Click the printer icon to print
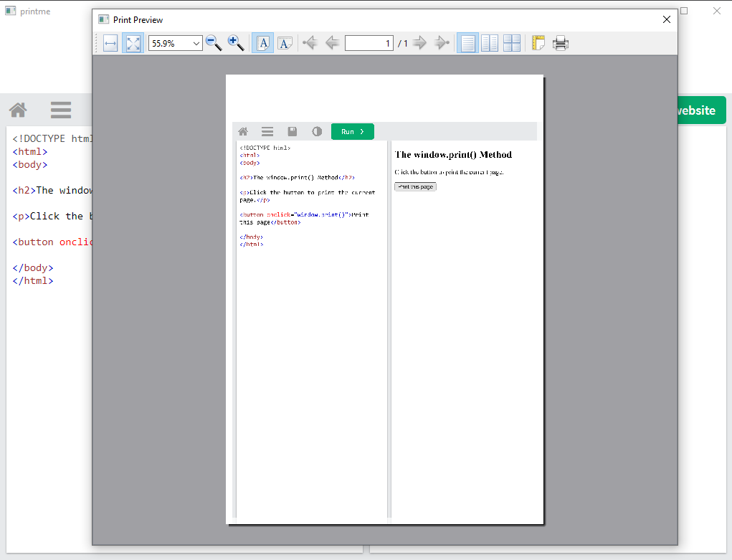This screenshot has width=732, height=560. pyautogui.click(x=561, y=44)
